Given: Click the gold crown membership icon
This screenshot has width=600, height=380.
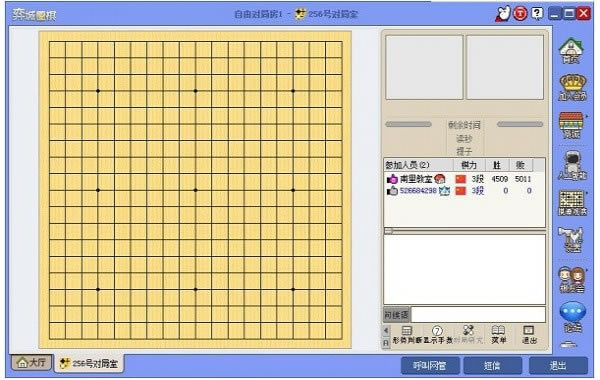Looking at the screenshot, I should [572, 88].
